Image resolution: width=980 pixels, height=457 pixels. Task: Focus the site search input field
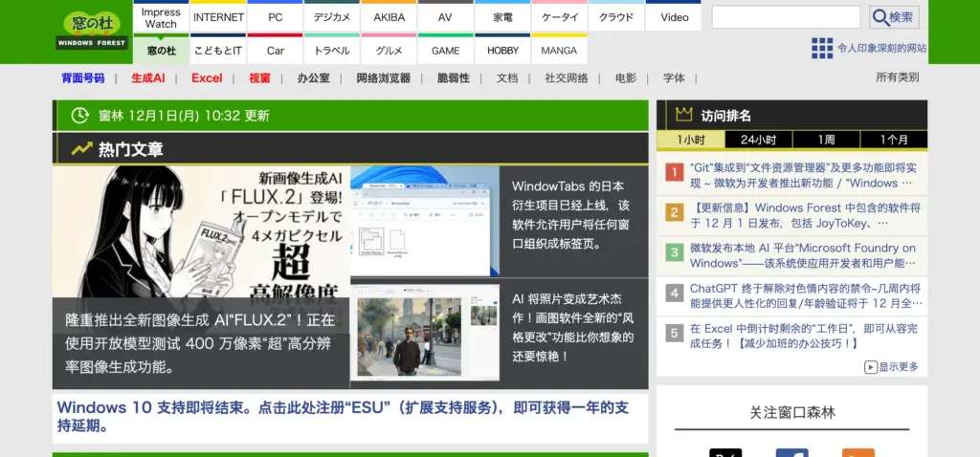pyautogui.click(x=786, y=17)
